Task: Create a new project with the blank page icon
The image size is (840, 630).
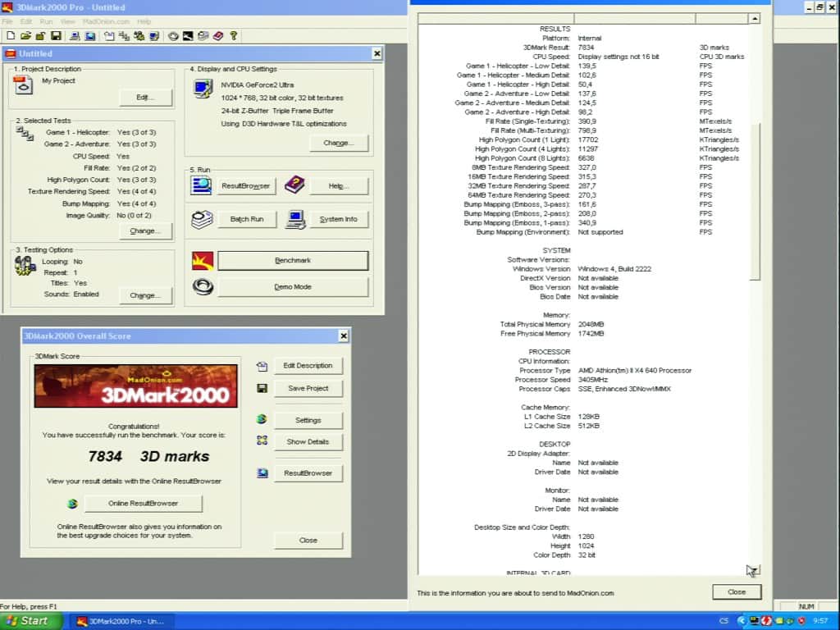Action: click(11, 36)
